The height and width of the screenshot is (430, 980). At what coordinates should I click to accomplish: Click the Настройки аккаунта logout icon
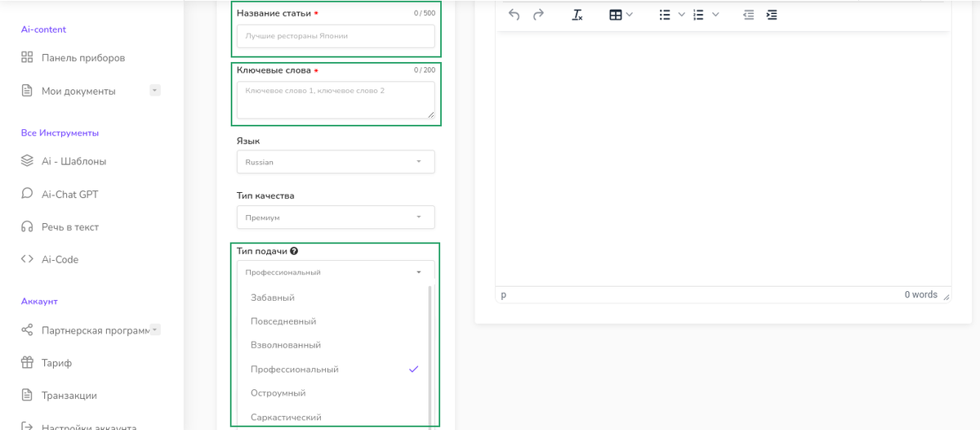[27, 426]
